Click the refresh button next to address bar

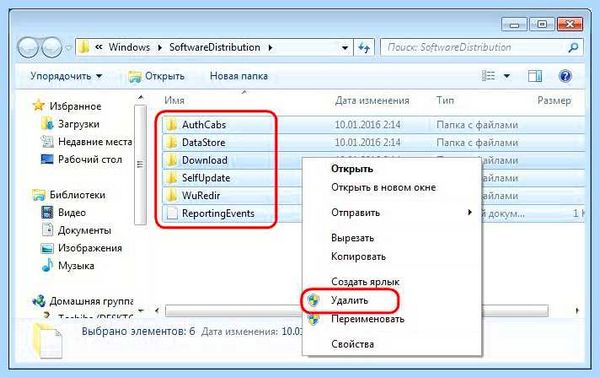(364, 48)
